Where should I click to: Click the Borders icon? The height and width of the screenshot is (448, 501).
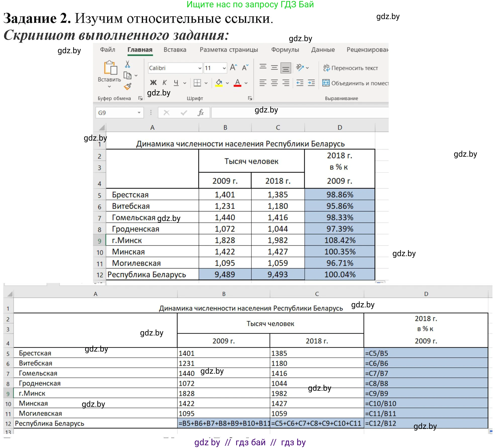click(x=197, y=83)
